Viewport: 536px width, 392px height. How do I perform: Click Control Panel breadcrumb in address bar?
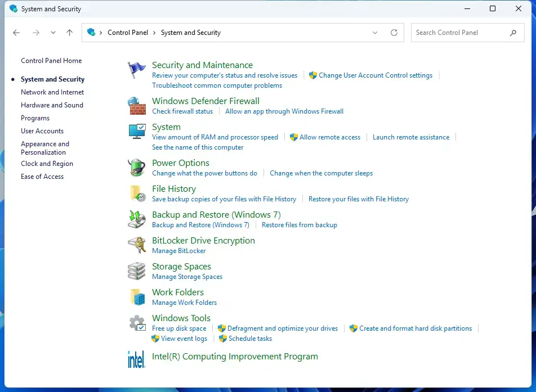(x=128, y=33)
